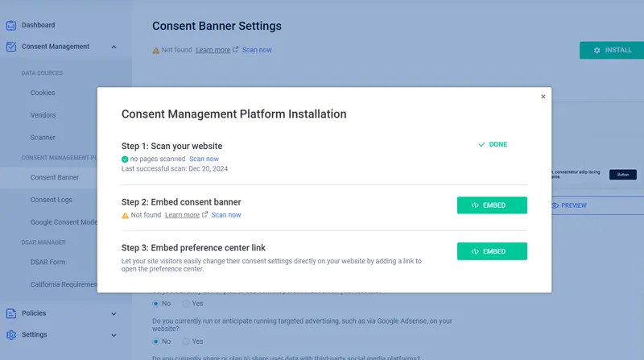Viewport: 644px width, 360px height.
Task: Open California Requirements in sidebar
Action: [x=64, y=284]
